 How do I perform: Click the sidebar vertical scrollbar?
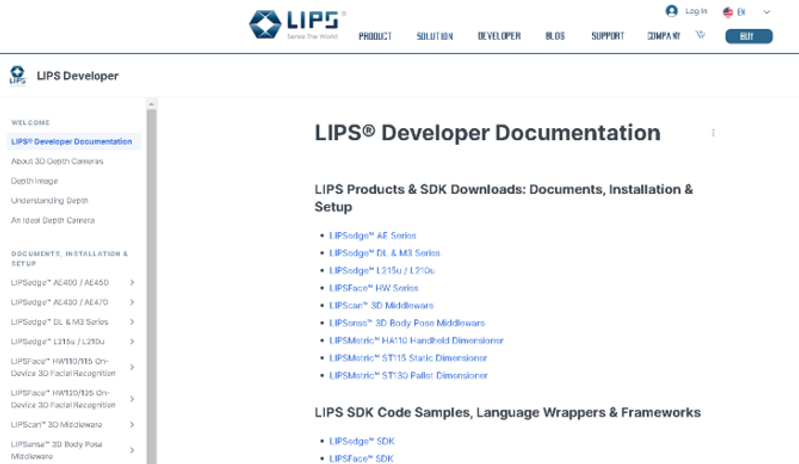(x=151, y=285)
